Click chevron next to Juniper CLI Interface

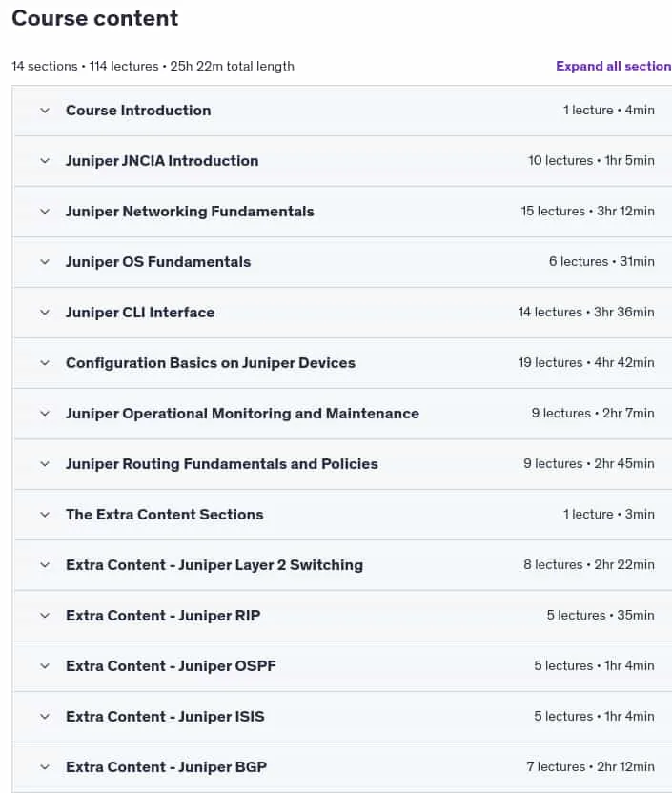tap(45, 313)
